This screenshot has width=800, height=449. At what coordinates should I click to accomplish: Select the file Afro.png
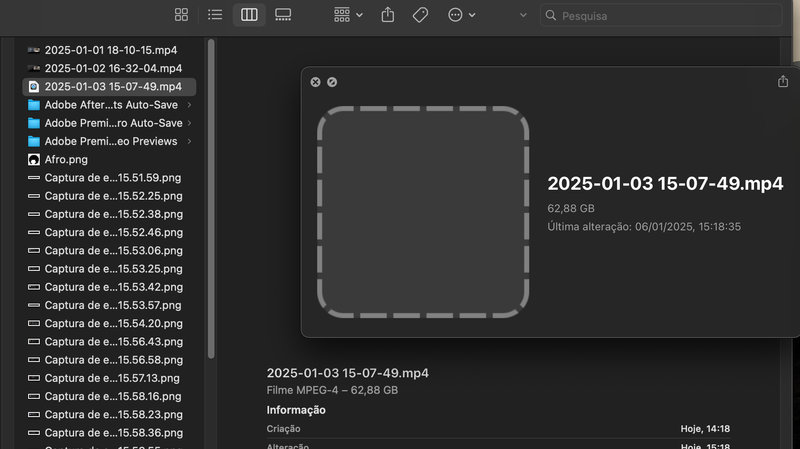coord(65,159)
